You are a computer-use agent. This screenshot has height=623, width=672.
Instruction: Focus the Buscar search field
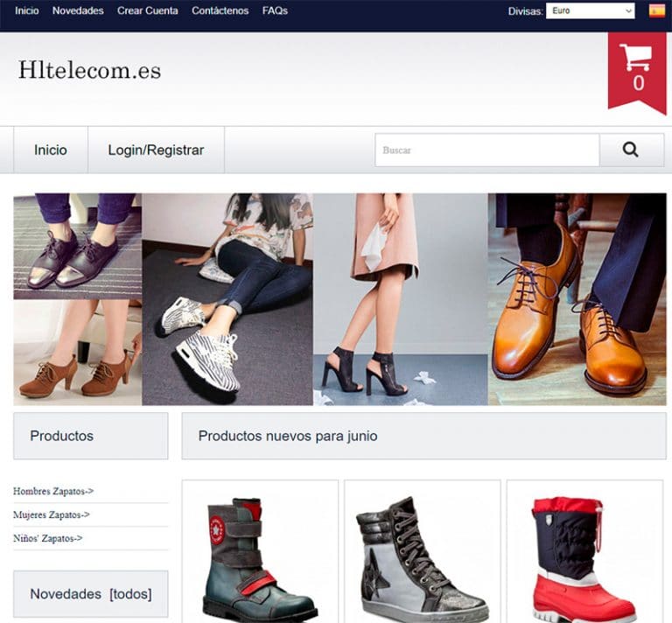[x=486, y=150]
